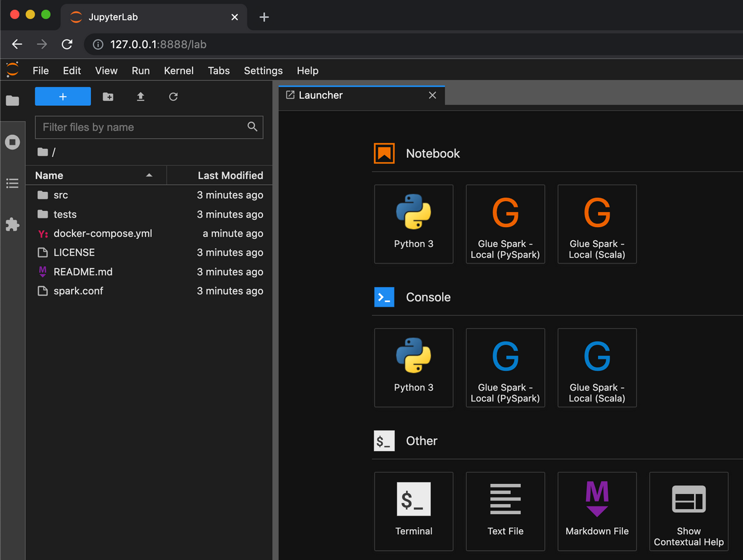Screen dimensions: 743x560
Task: Open the Settings menu
Action: [263, 71]
